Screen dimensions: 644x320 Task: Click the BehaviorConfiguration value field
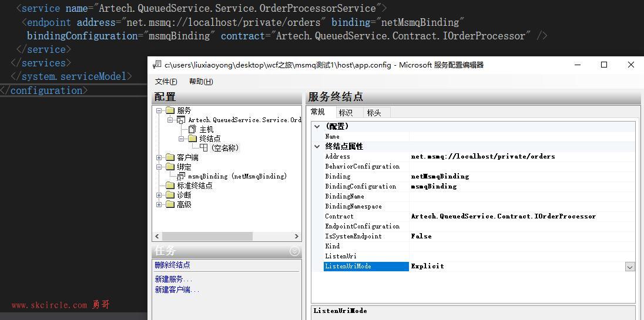click(522, 167)
